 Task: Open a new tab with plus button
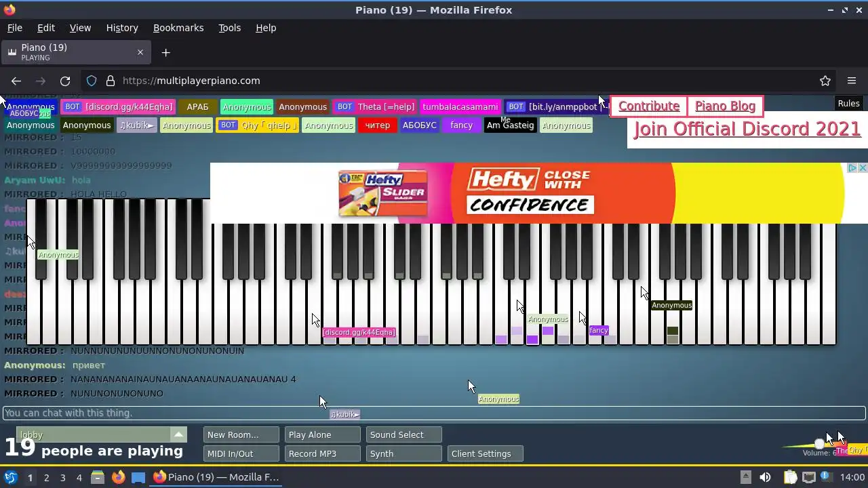pos(165,52)
